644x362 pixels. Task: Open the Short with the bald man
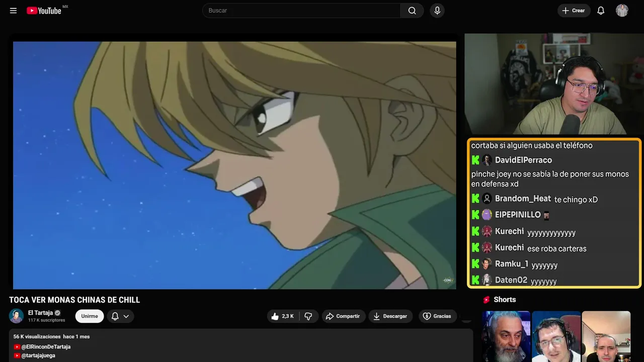606,336
